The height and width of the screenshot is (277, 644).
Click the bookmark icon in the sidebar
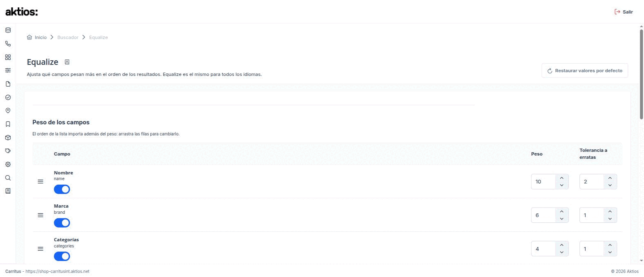pyautogui.click(x=8, y=124)
